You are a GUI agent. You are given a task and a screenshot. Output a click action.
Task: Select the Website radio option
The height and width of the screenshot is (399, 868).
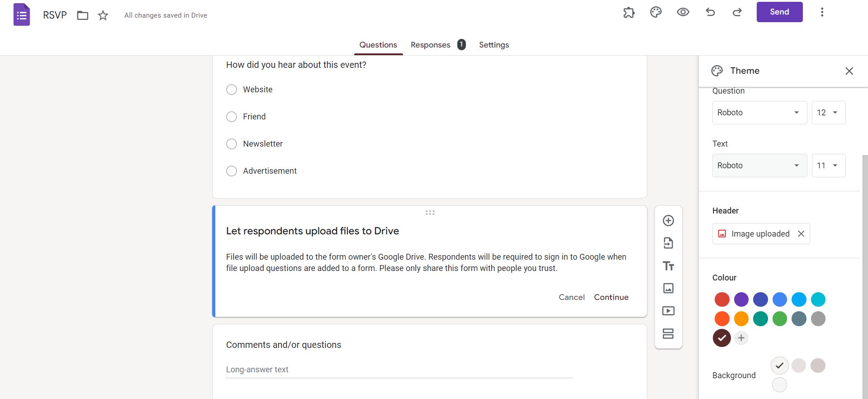point(232,90)
